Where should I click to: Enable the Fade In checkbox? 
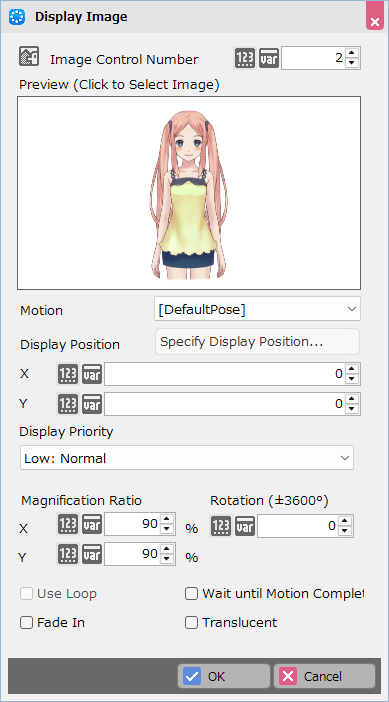[x=26, y=623]
